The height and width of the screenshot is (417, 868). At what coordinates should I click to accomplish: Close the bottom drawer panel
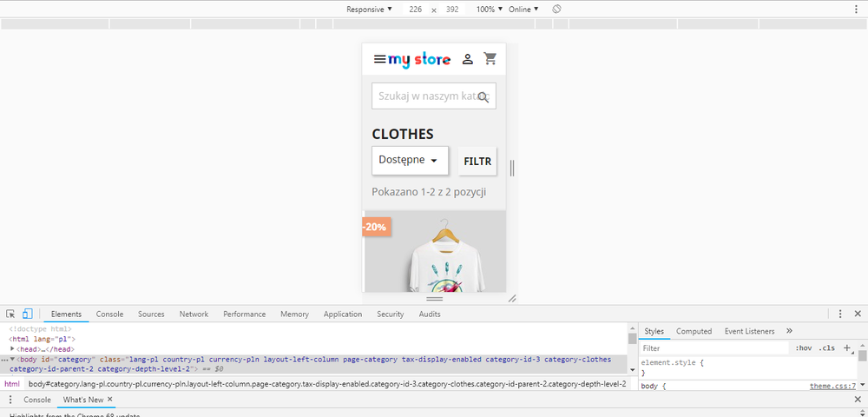coord(858,400)
